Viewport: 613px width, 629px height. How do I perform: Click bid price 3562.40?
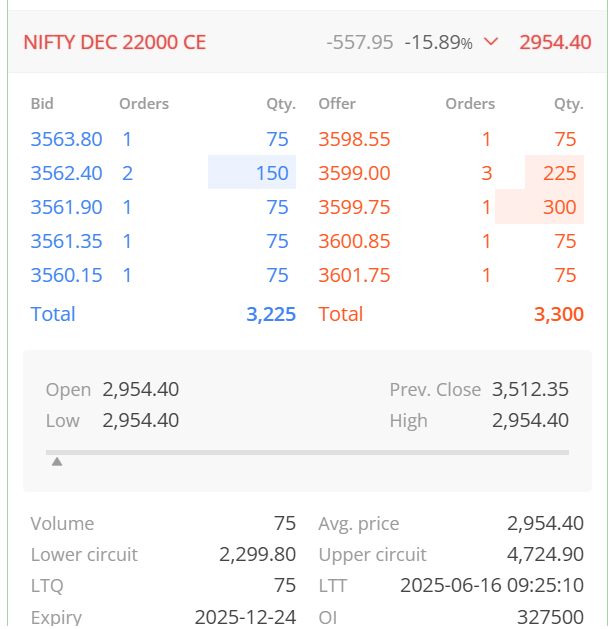click(x=67, y=173)
